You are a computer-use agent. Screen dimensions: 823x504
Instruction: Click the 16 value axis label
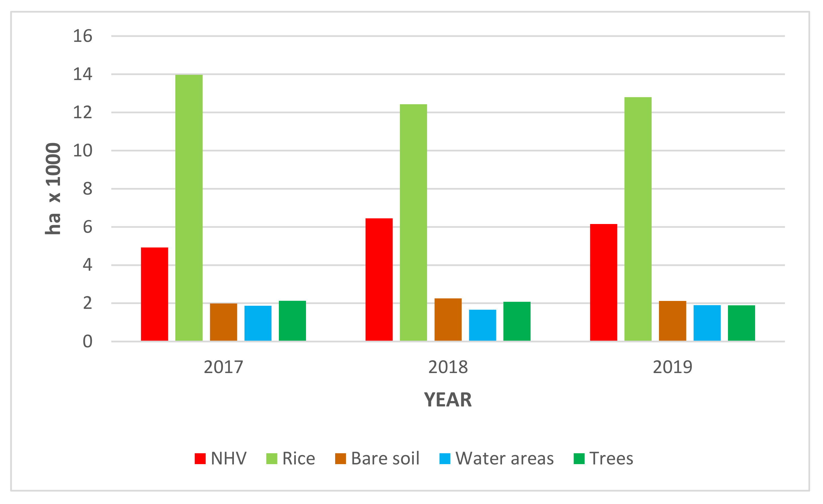83,36
